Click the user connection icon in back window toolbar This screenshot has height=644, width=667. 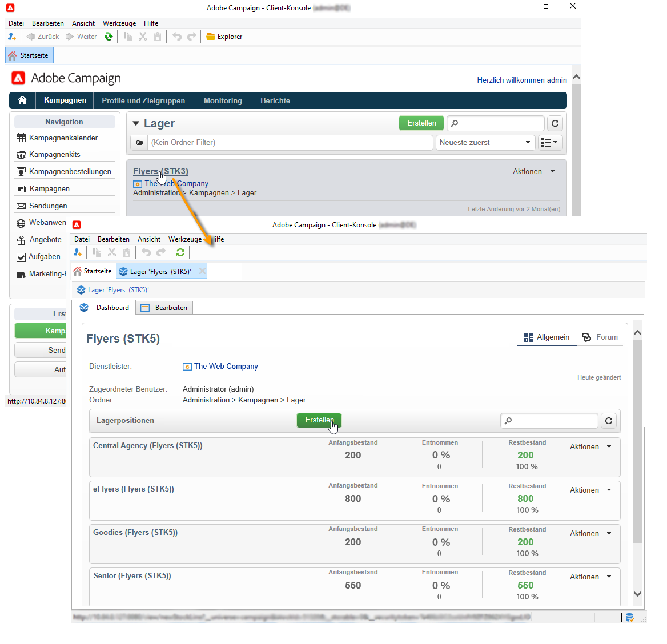click(12, 37)
